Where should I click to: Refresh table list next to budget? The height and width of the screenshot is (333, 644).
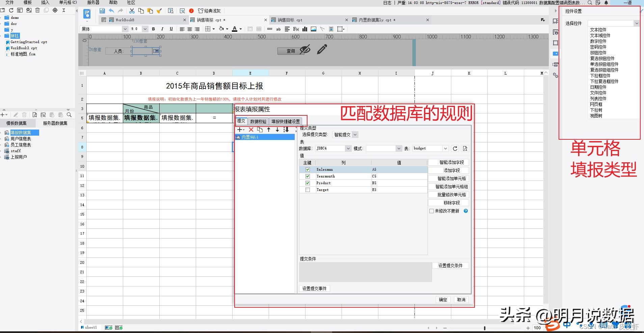click(x=455, y=148)
